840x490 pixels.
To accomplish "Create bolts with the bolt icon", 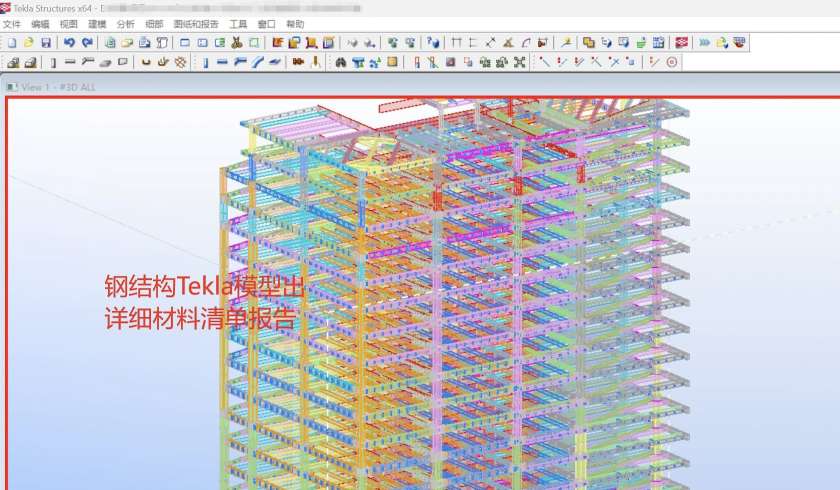I will point(298,63).
